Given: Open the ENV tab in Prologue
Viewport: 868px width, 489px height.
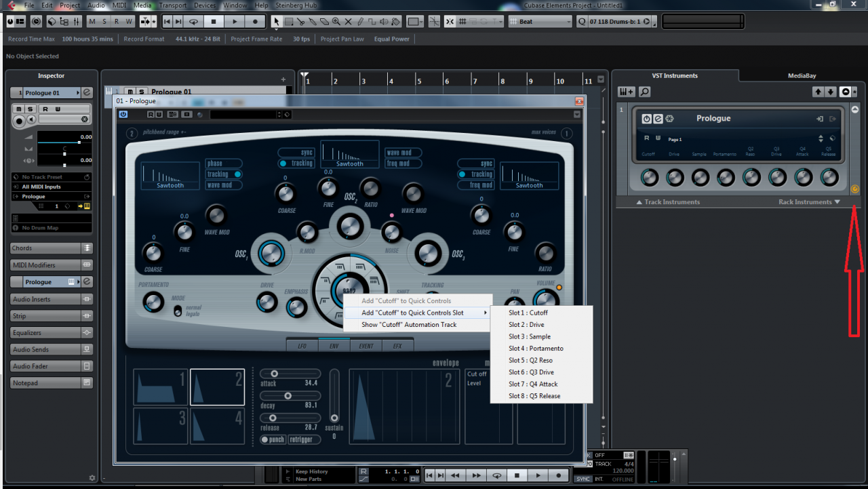Looking at the screenshot, I should point(334,346).
